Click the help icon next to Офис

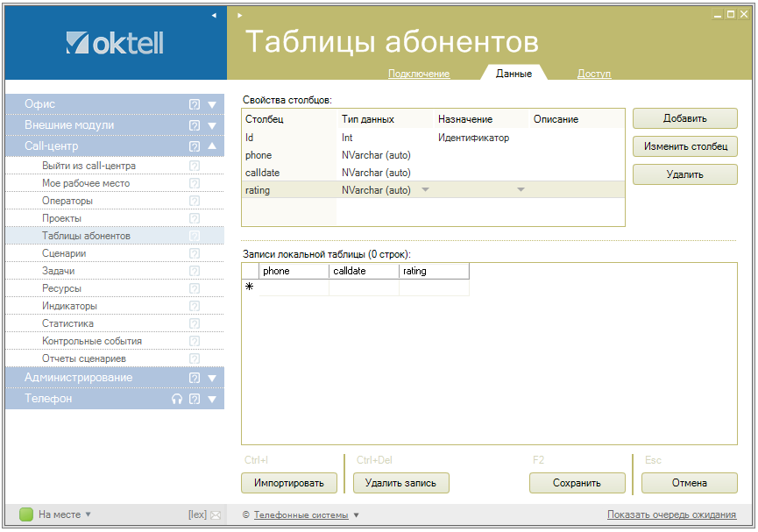click(195, 104)
